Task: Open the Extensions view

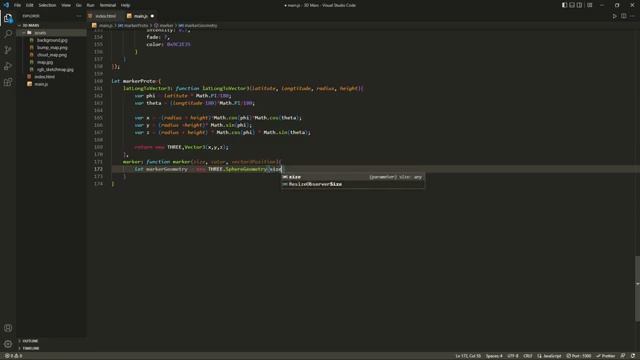Action: (8, 82)
